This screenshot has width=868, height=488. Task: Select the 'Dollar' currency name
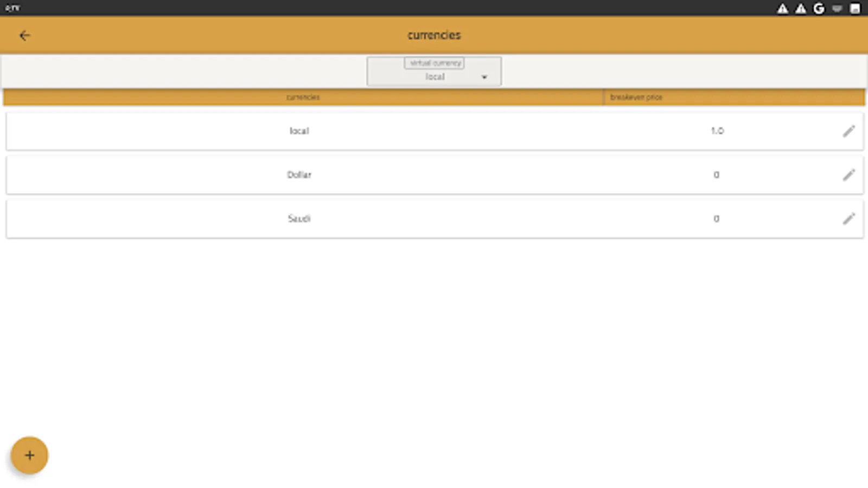coord(299,175)
